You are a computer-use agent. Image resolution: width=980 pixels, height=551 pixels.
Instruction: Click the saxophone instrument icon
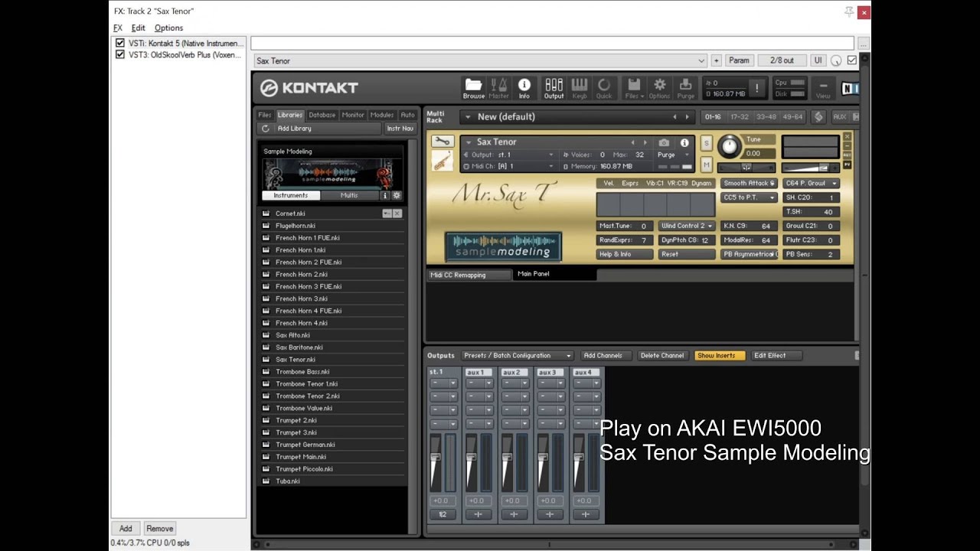[x=442, y=161]
